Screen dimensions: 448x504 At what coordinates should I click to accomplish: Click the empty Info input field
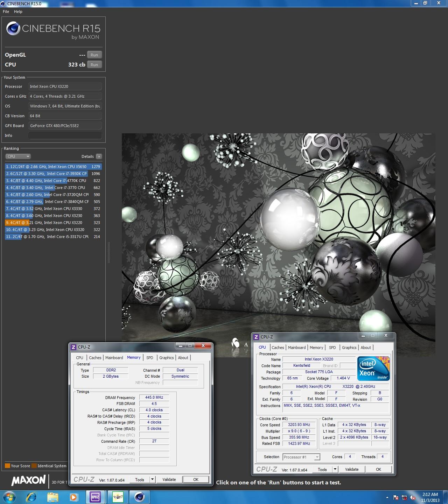tap(65, 135)
